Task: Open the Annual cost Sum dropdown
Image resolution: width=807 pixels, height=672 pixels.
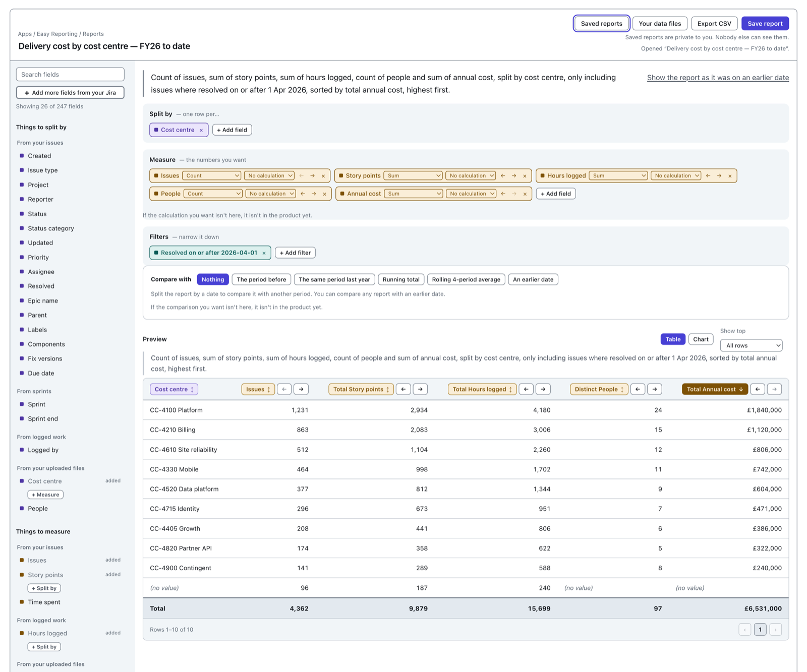Action: click(414, 194)
